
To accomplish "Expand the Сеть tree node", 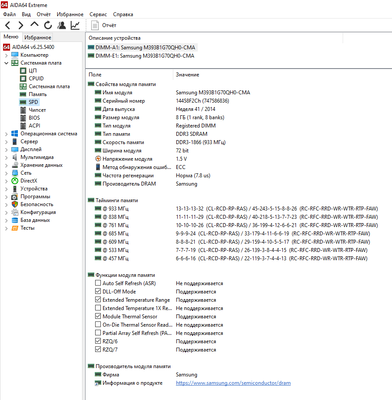I will tap(6, 173).
